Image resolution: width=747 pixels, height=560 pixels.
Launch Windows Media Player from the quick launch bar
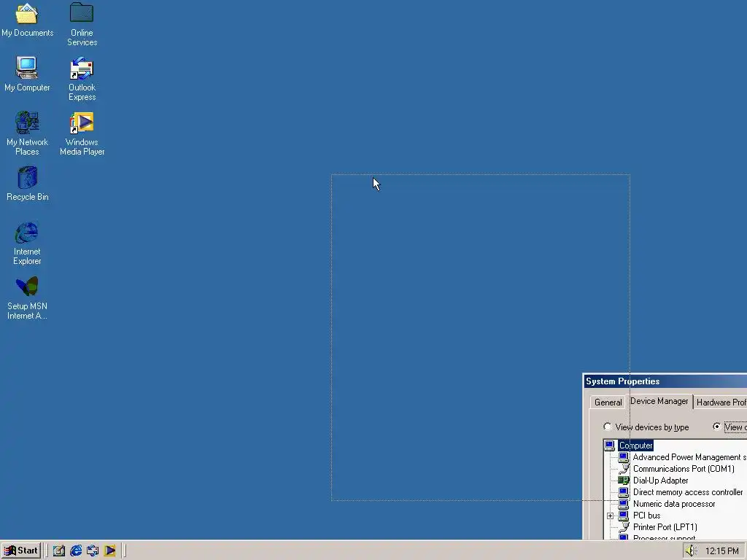coord(109,551)
